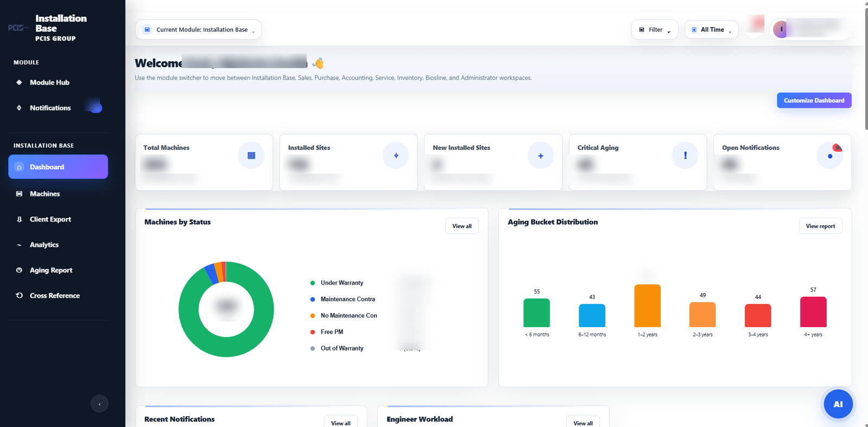The width and height of the screenshot is (868, 427).
Task: Click the waving hand emoji
Action: pos(318,63)
